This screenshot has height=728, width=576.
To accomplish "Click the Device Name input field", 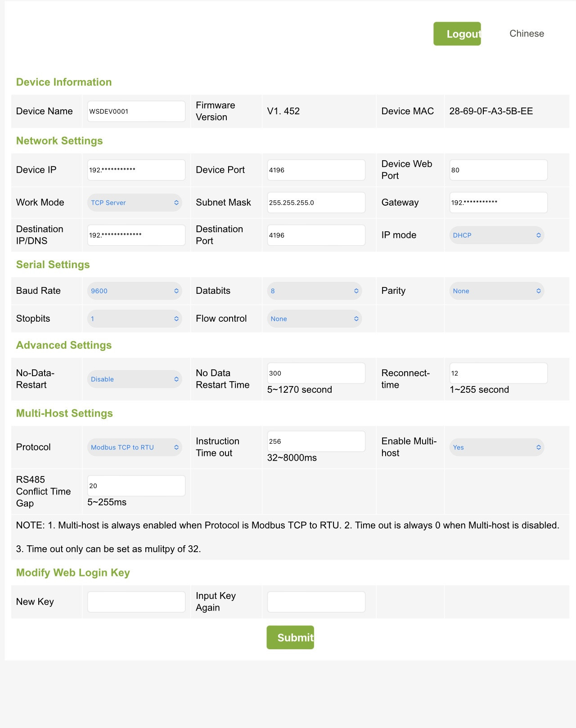I will [x=136, y=112].
